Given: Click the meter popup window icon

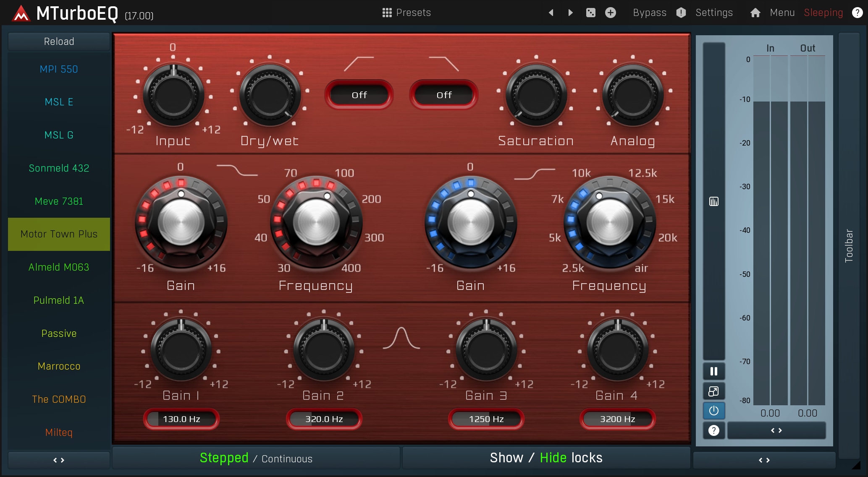Looking at the screenshot, I should click(x=713, y=391).
